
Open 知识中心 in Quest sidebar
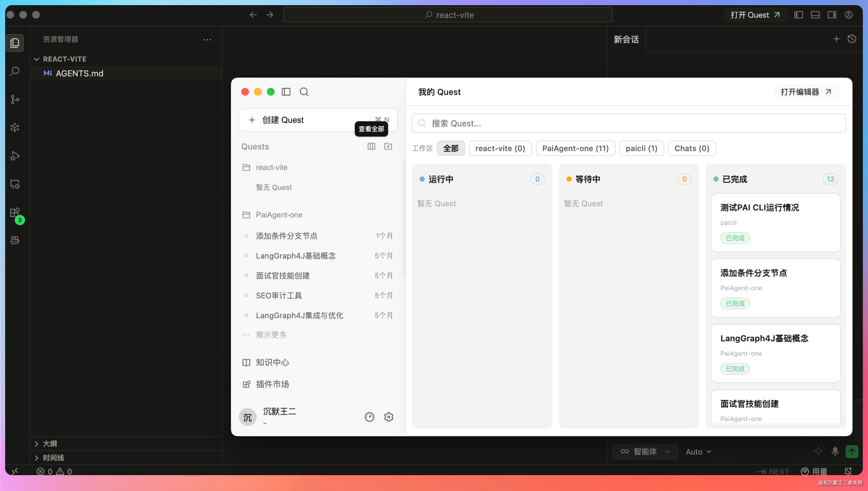point(266,362)
